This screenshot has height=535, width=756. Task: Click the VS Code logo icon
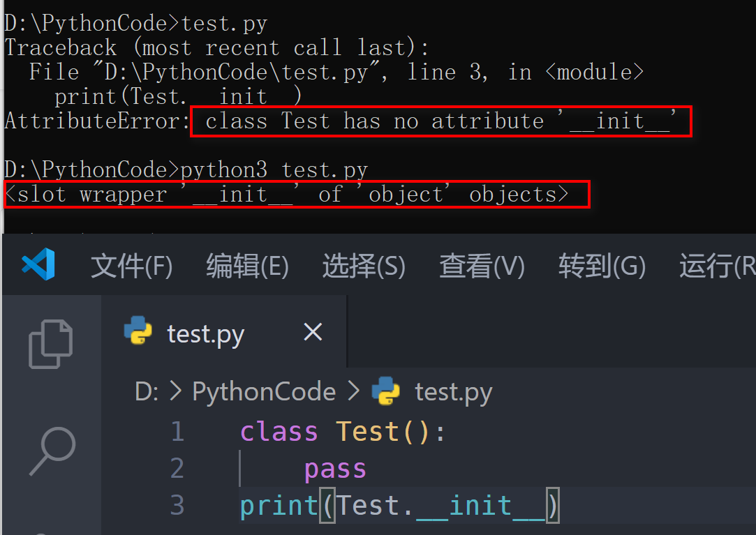(x=38, y=266)
